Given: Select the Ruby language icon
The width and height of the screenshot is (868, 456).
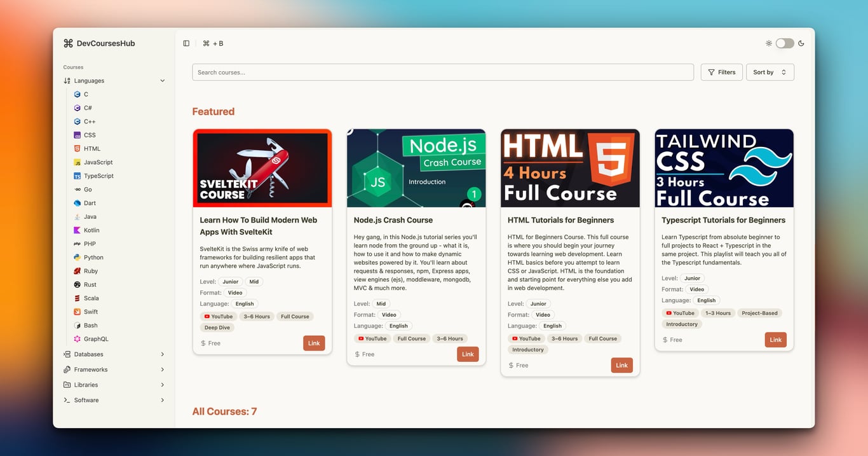Looking at the screenshot, I should click(x=77, y=271).
